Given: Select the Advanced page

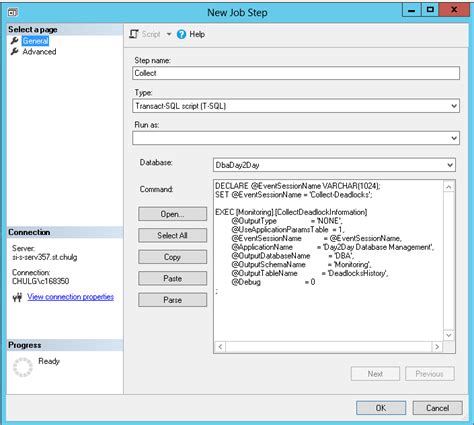Looking at the screenshot, I should click(x=39, y=52).
